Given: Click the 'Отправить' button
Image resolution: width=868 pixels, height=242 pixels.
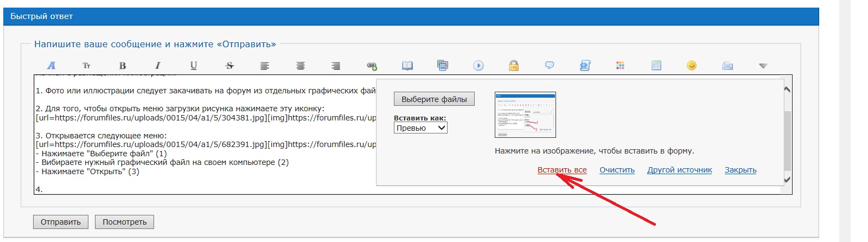Looking at the screenshot, I should (61, 222).
